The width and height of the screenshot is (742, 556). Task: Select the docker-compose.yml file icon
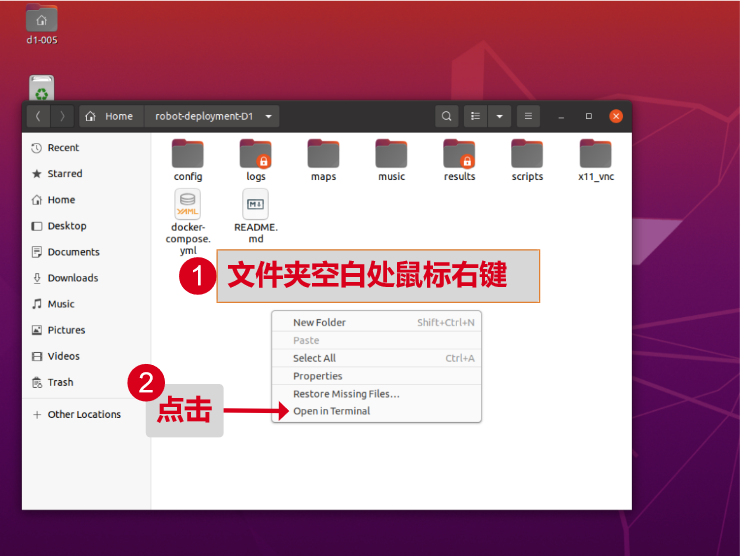188,204
